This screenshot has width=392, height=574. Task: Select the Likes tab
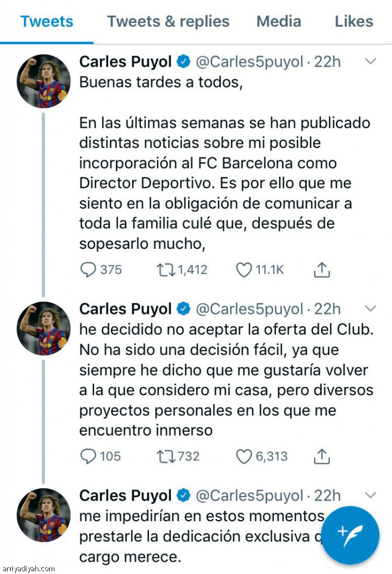coord(353,21)
